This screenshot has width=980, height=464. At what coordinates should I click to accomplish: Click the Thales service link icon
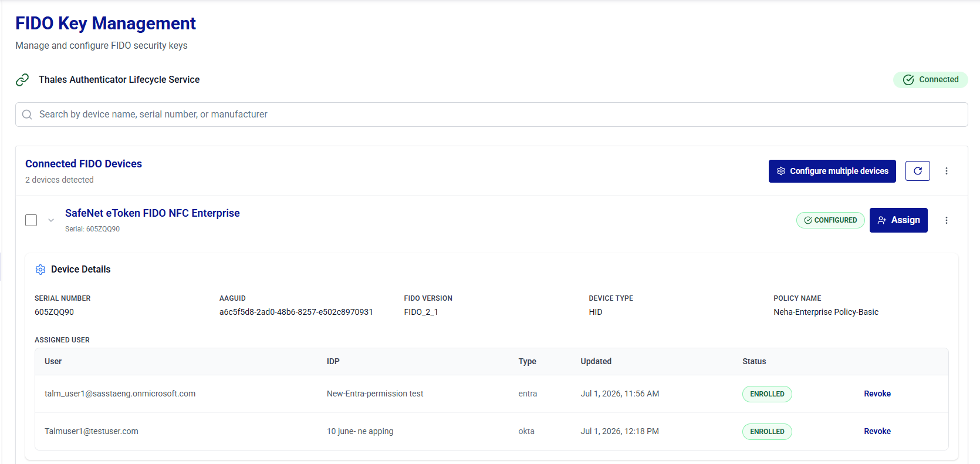[x=22, y=80]
